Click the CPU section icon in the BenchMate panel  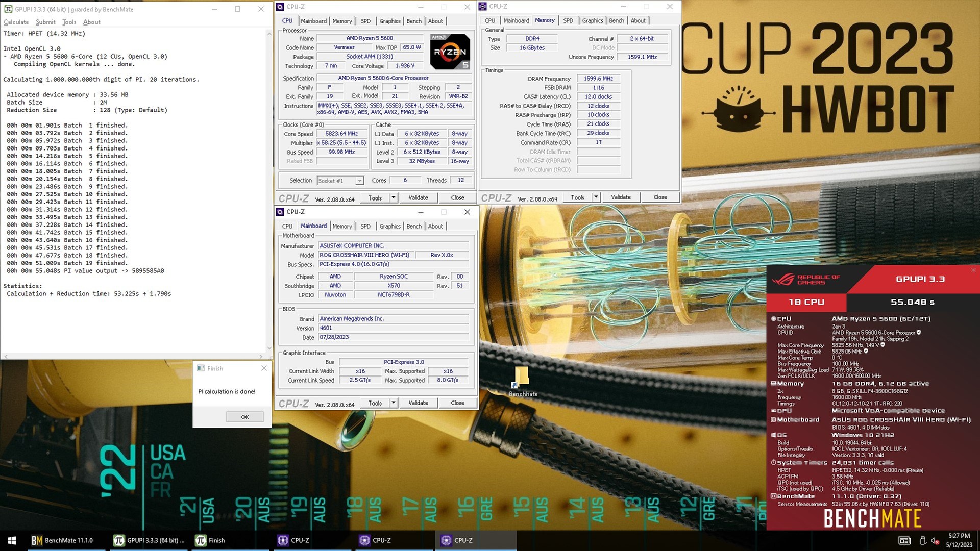click(x=773, y=319)
